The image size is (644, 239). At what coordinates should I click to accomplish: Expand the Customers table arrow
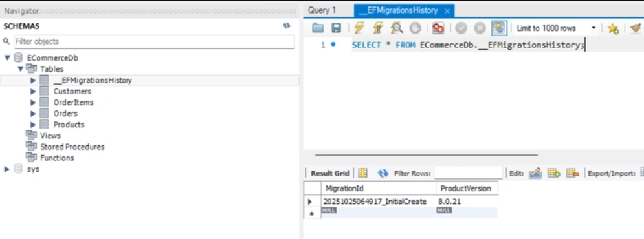point(33,92)
